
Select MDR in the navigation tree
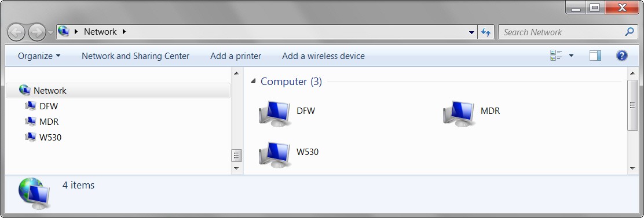(49, 121)
